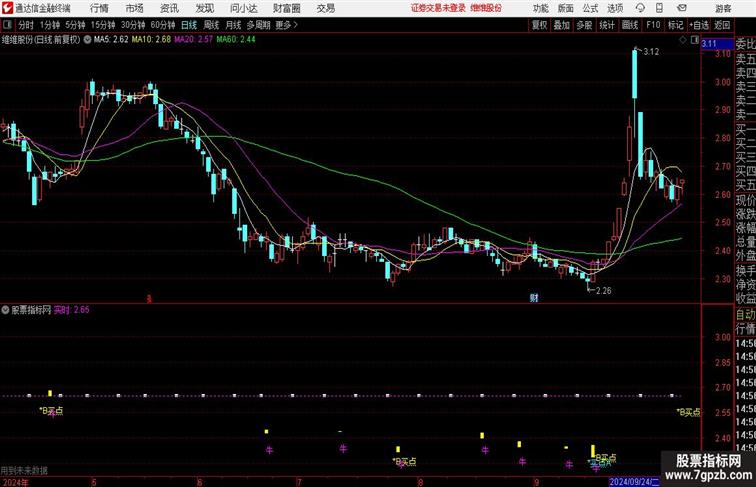This screenshot has width=756, height=487.
Task: Click the Tongdaxin red logo icon
Action: tap(7, 8)
